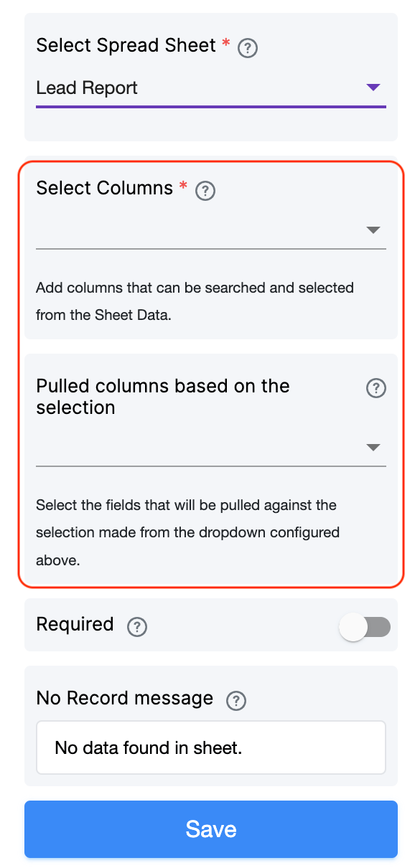Click the help icon beside Select Columns
Viewport: 415px width, 868px height.
(205, 191)
